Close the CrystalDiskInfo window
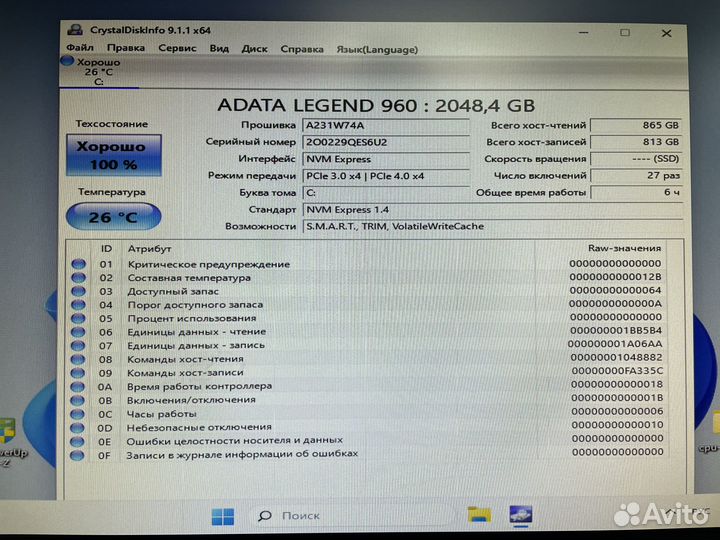The image size is (720, 540). (666, 34)
